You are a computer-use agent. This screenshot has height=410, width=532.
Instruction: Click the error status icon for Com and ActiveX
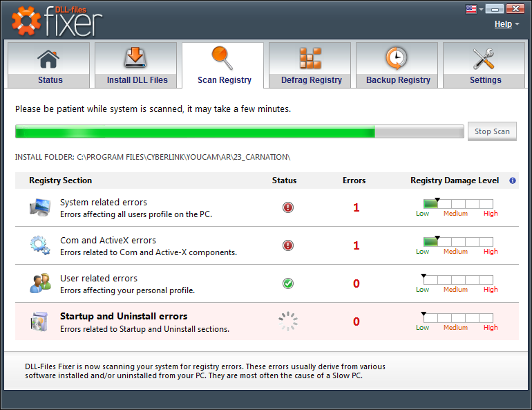point(288,245)
